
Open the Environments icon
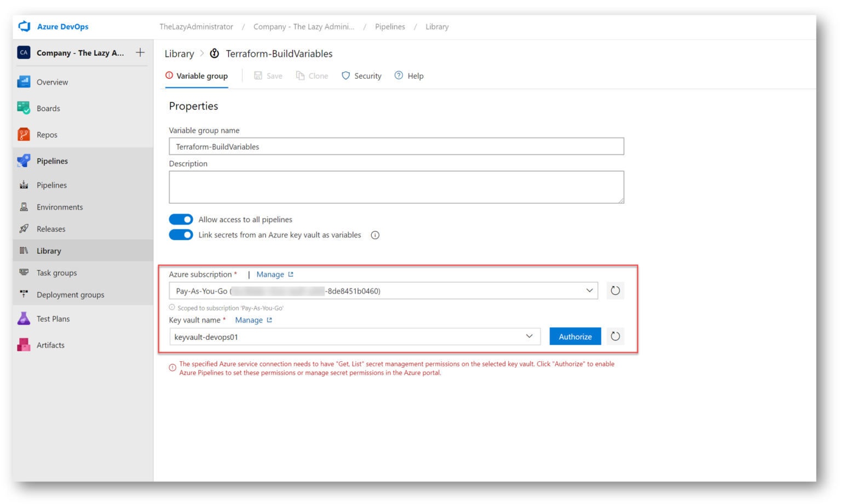[x=24, y=207]
